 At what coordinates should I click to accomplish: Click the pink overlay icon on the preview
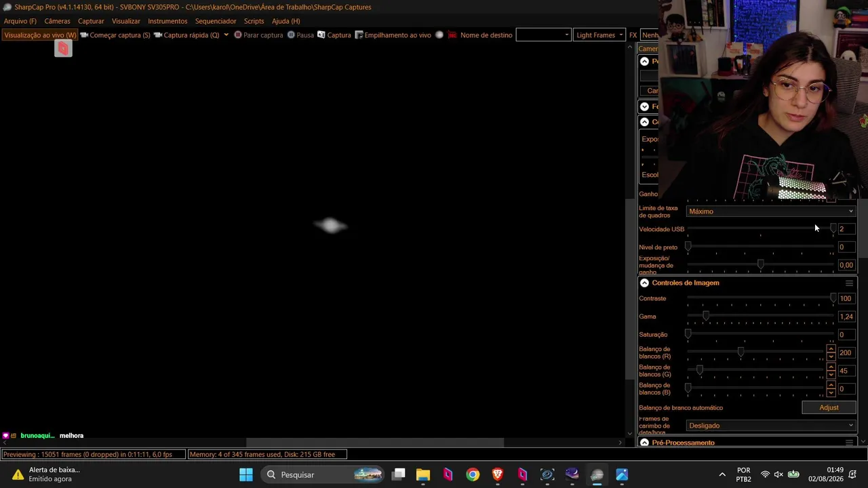point(63,48)
